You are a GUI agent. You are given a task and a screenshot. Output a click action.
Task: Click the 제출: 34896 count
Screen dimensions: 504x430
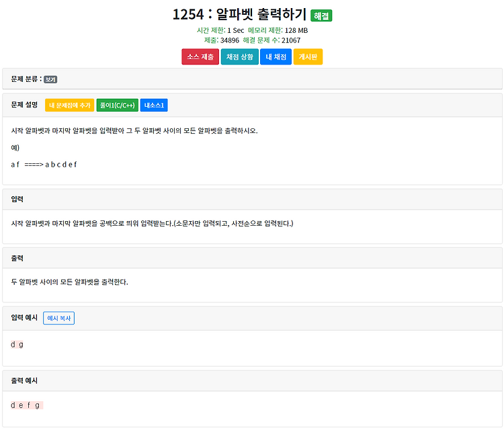pyautogui.click(x=222, y=40)
